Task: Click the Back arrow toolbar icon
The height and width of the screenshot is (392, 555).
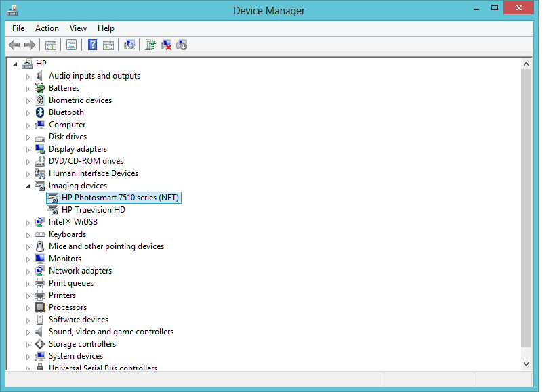Action: tap(14, 45)
